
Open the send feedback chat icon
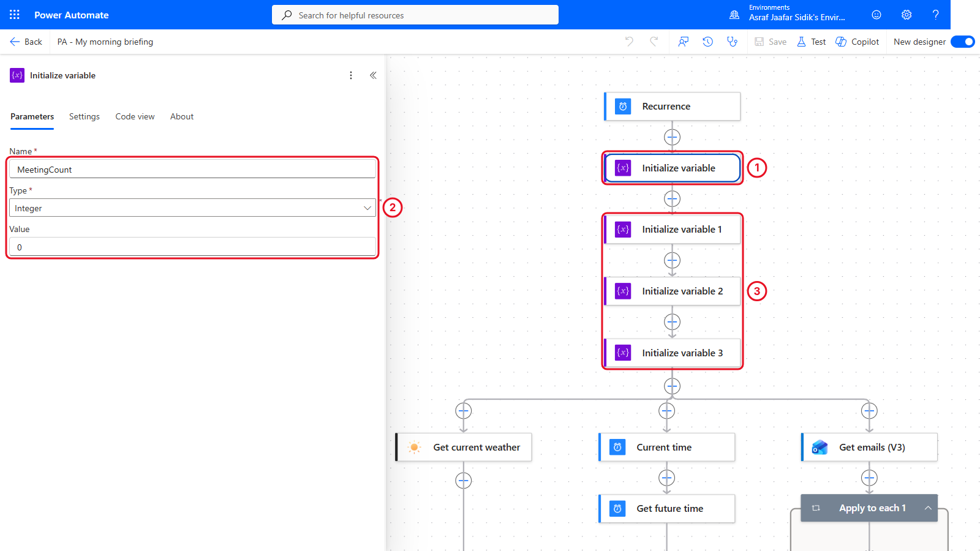tap(684, 42)
